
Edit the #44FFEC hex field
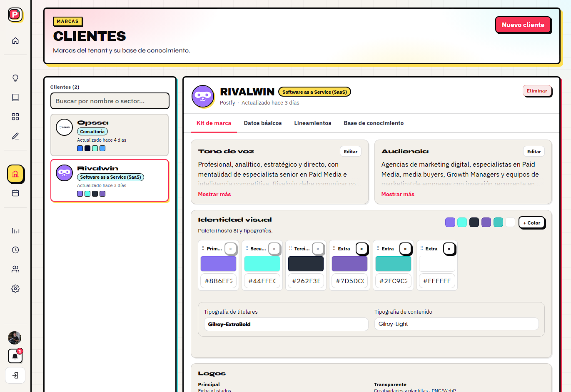(262, 281)
